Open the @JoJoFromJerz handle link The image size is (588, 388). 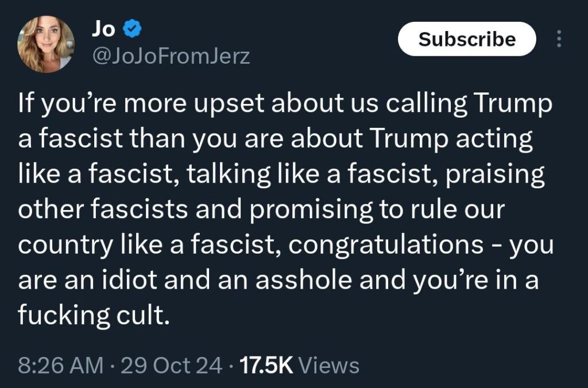[x=171, y=57]
